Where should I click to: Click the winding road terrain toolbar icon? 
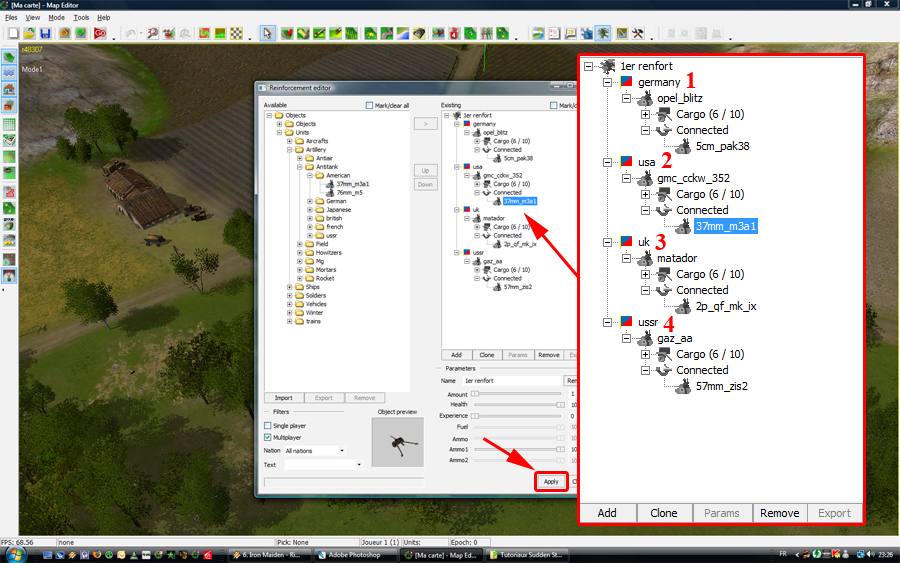pyautogui.click(x=386, y=33)
